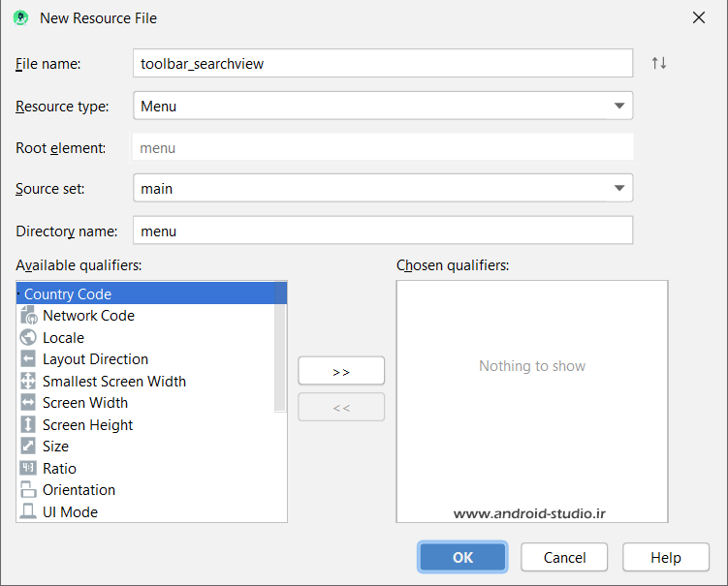Expand the Source set dropdown
The image size is (728, 586).
point(618,189)
